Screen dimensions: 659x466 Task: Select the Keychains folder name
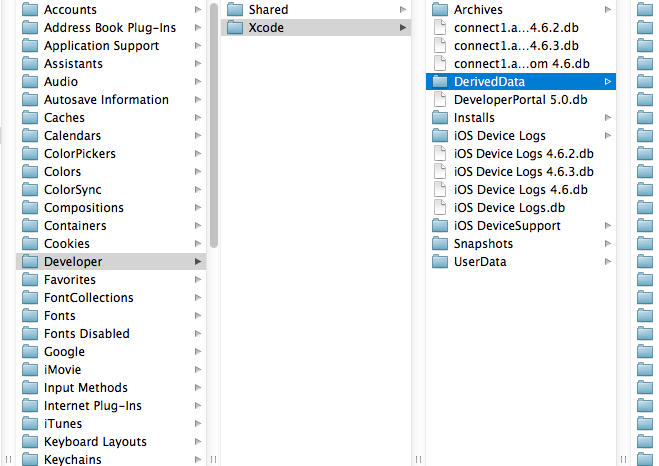[73, 459]
